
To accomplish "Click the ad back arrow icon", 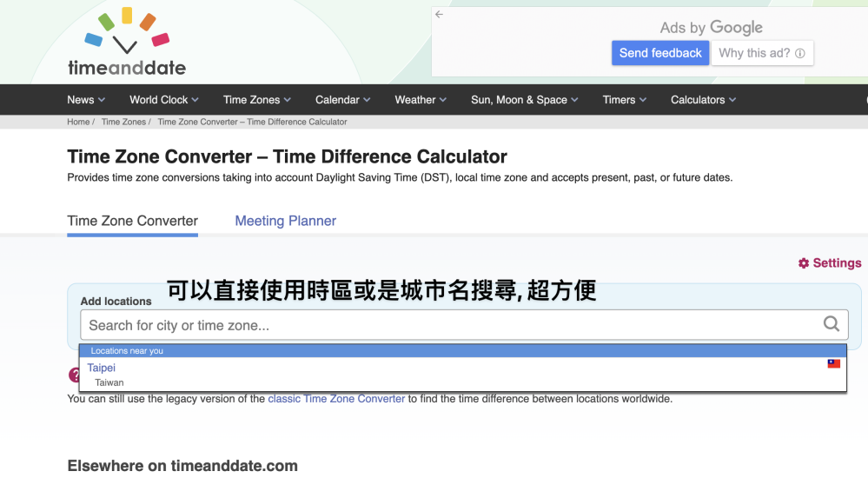I will pos(439,15).
